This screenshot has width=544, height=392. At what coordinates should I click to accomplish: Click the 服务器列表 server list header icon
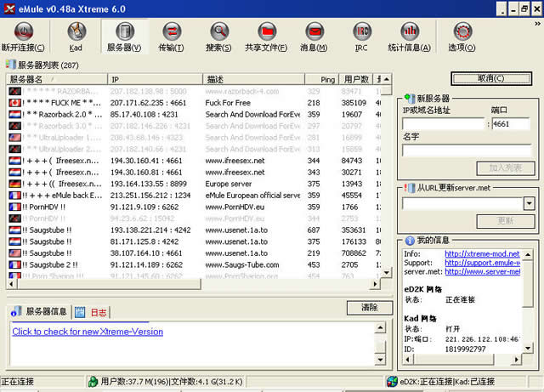[x=11, y=65]
